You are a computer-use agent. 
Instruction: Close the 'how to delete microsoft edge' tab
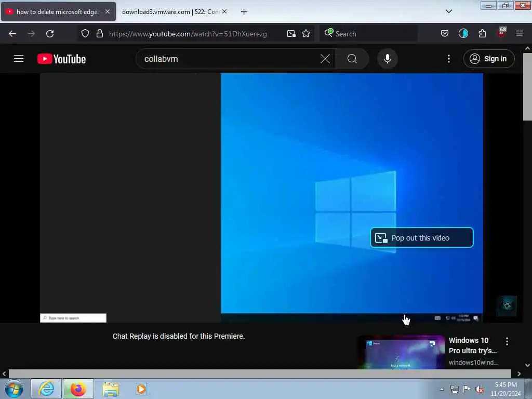108,11
